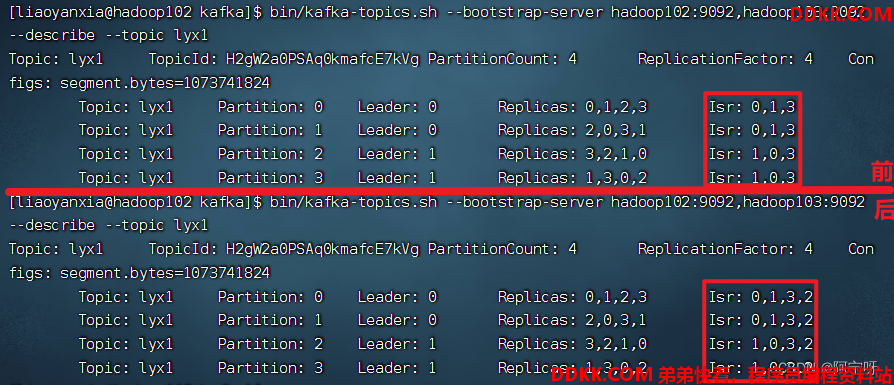Click 'TopicId: H2gW2a0PSAq0kmafcE7kVg' in the second output header
The height and width of the screenshot is (385, 894).
(284, 249)
